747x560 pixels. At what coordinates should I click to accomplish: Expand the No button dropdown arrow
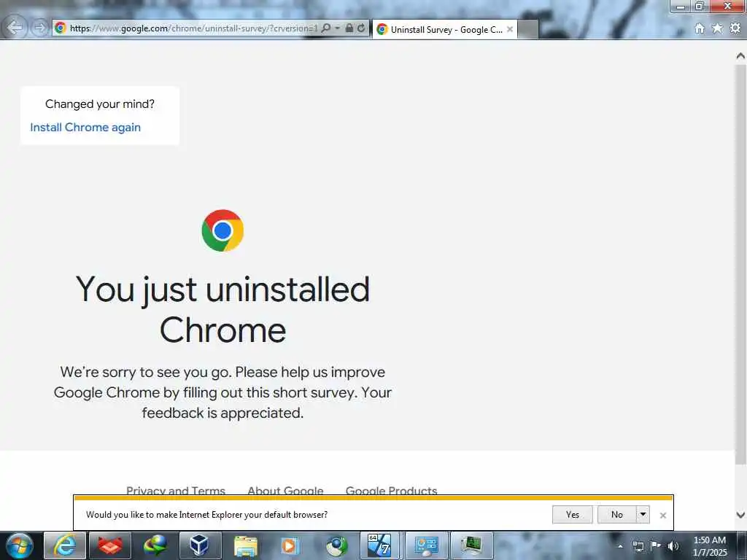pyautogui.click(x=643, y=515)
